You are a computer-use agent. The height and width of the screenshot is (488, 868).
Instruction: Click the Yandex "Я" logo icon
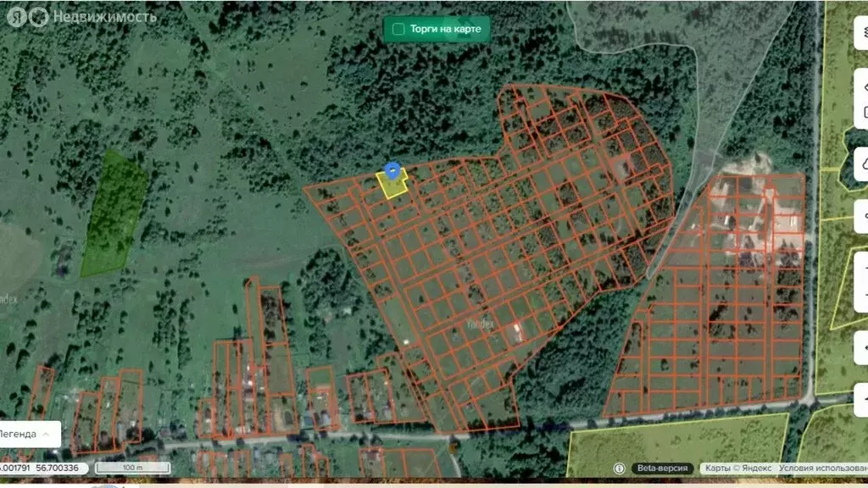15,16
